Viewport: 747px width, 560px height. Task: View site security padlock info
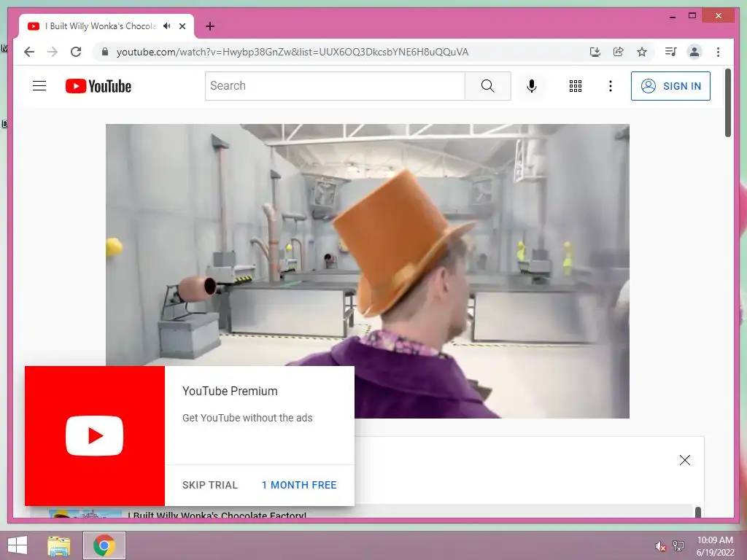pyautogui.click(x=105, y=52)
